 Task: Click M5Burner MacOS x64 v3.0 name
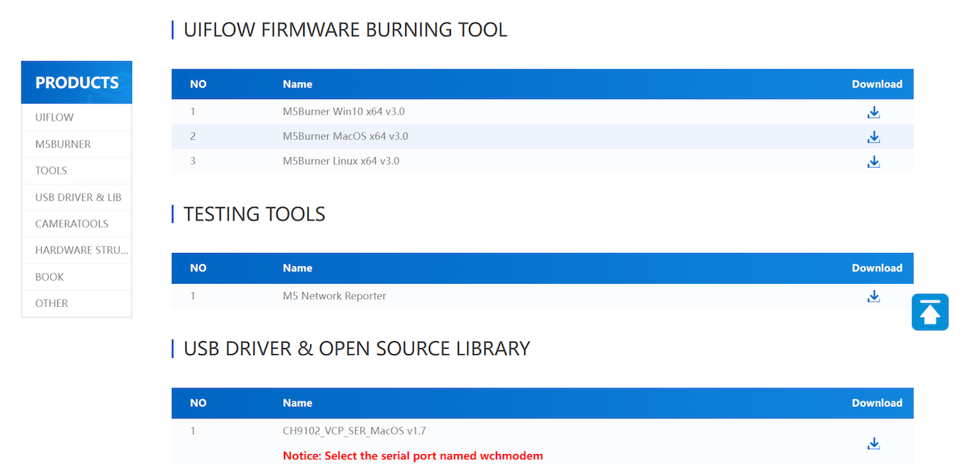345,136
